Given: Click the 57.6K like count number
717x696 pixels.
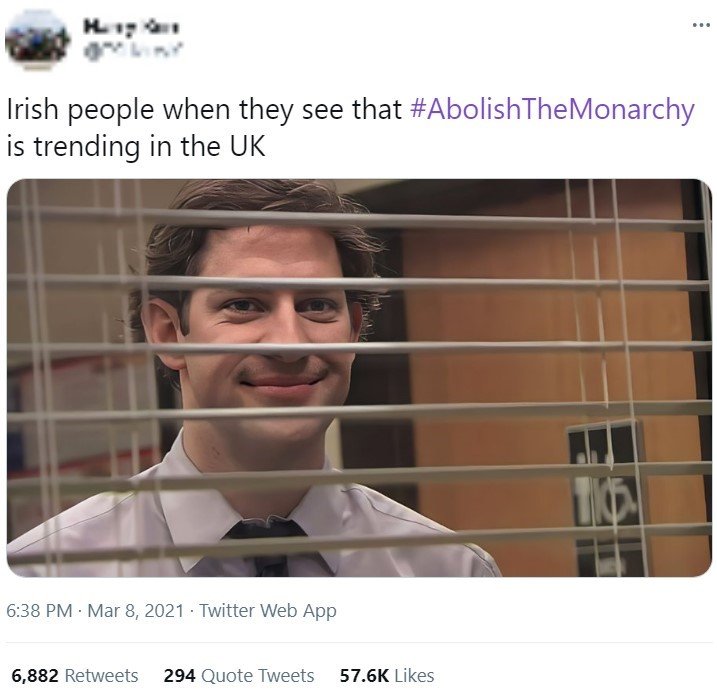Looking at the screenshot, I should (x=364, y=675).
